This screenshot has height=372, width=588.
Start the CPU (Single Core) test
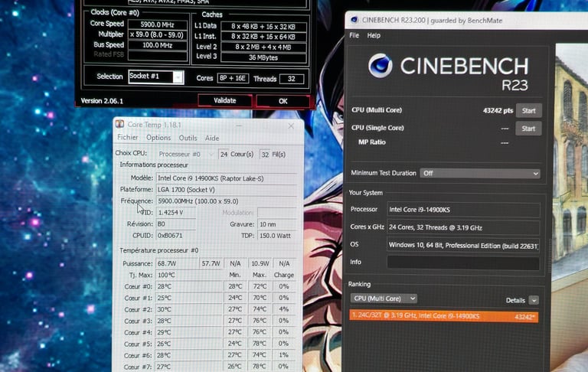pos(528,129)
